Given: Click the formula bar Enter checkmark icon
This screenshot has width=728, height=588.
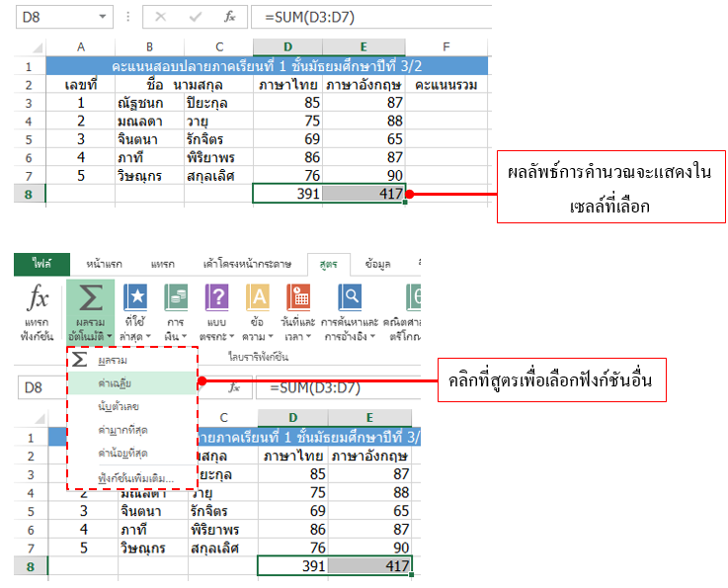Looking at the screenshot, I should (196, 17).
